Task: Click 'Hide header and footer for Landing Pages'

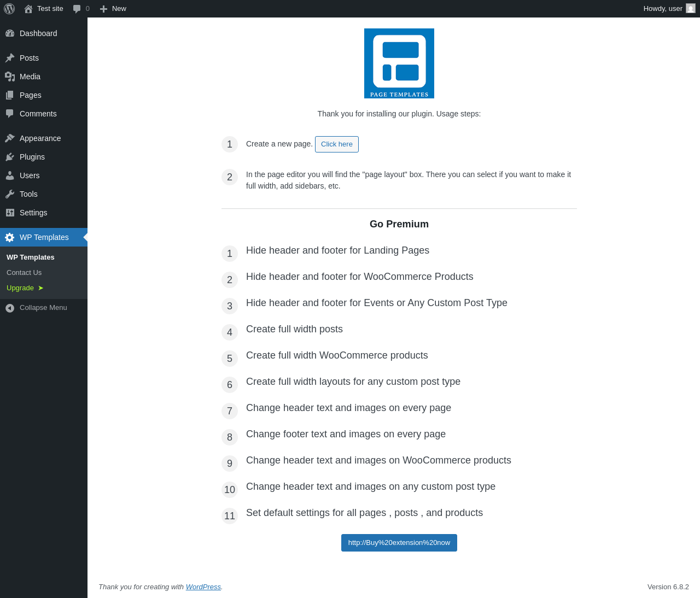Action: click(337, 250)
